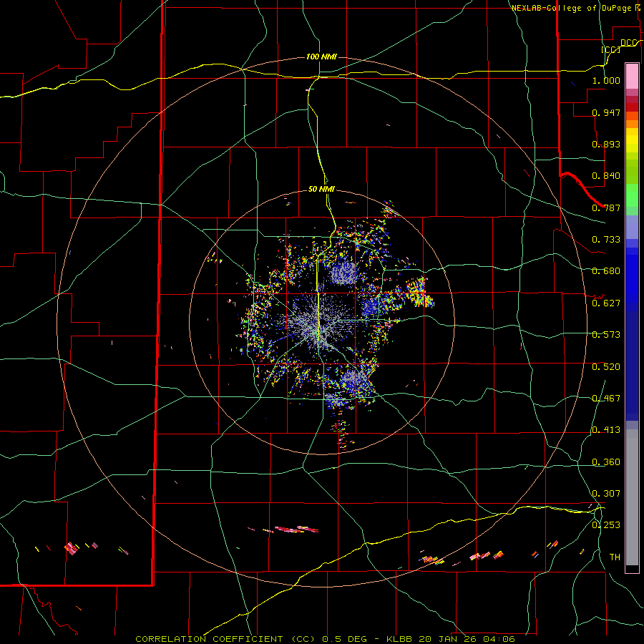Click the 0.627 scale value
The image size is (644, 644).
606,303
